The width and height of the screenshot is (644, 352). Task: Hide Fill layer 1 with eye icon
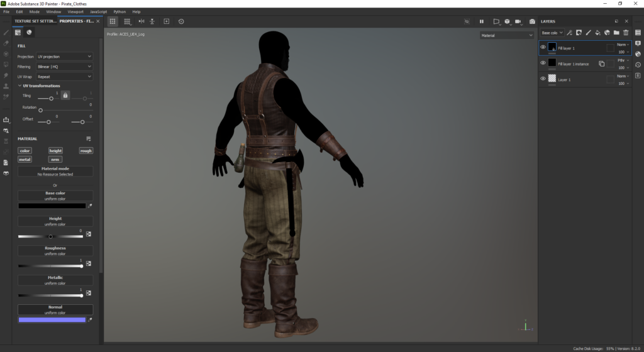pos(543,47)
